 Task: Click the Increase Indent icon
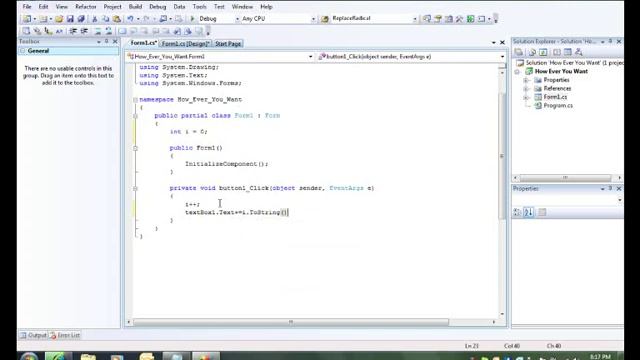pyautogui.click(x=84, y=31)
